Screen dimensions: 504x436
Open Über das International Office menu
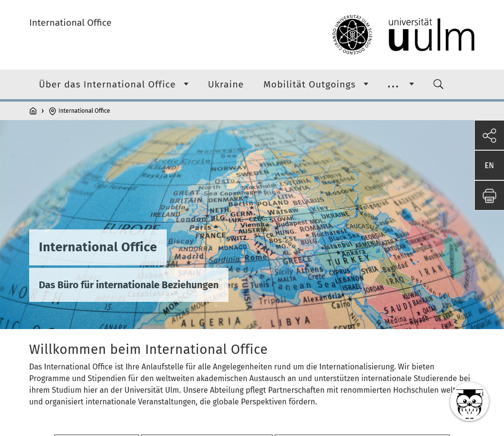coord(107,84)
